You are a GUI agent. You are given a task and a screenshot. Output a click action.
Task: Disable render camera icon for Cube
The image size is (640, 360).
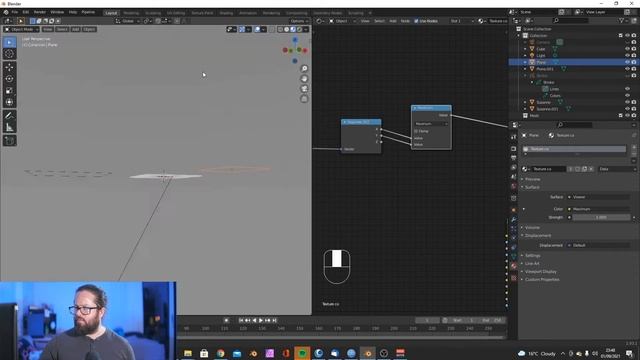(634, 49)
